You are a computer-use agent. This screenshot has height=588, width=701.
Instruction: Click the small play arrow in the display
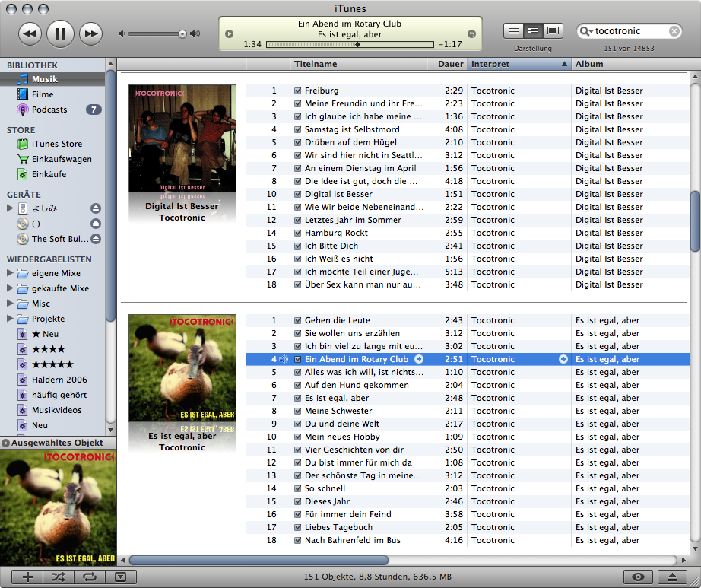pyautogui.click(x=230, y=33)
